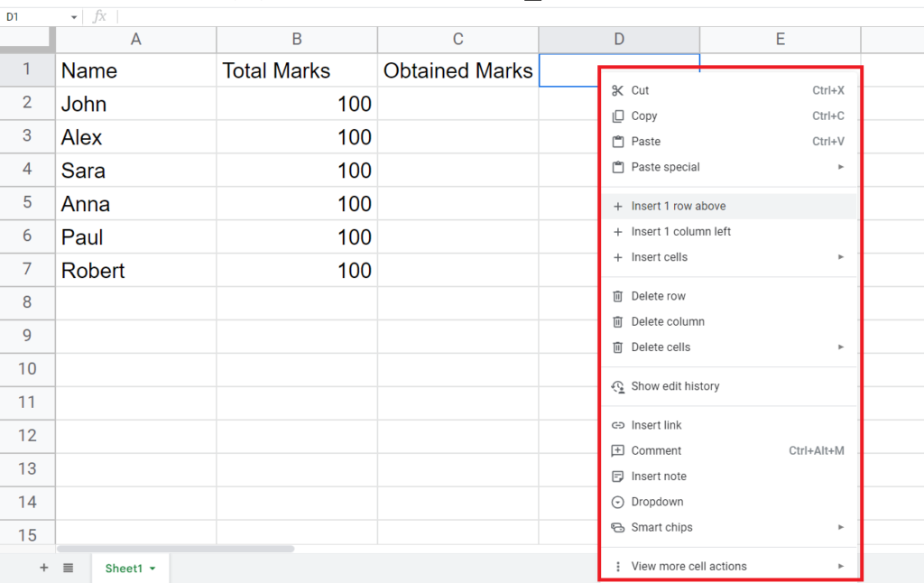Click trash icon beside Delete column
The image size is (924, 583).
pos(617,322)
